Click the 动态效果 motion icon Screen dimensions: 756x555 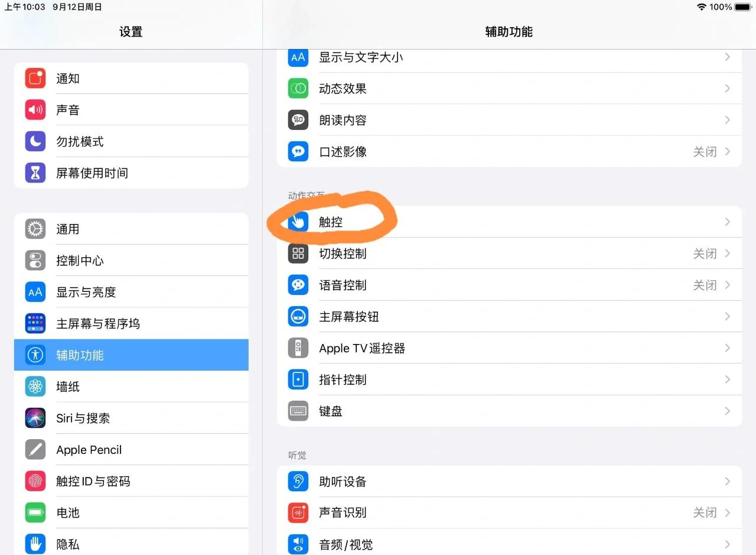pos(298,88)
